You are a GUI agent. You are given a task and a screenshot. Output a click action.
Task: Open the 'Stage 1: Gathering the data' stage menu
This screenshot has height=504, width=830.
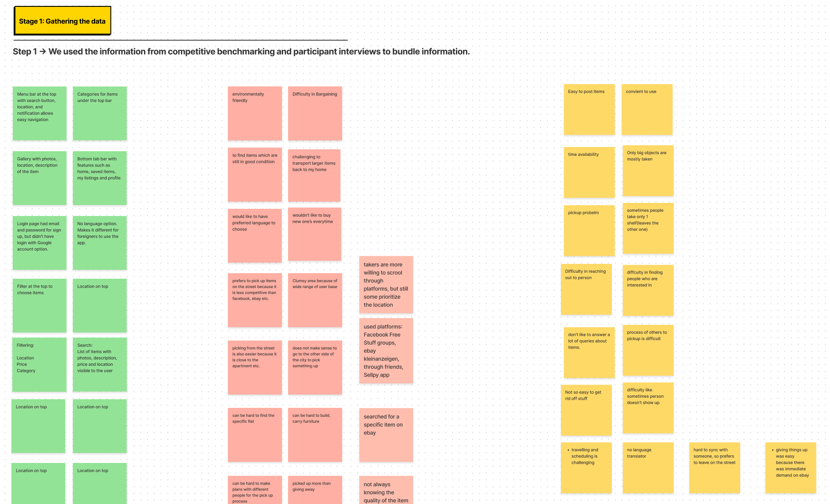pos(62,21)
